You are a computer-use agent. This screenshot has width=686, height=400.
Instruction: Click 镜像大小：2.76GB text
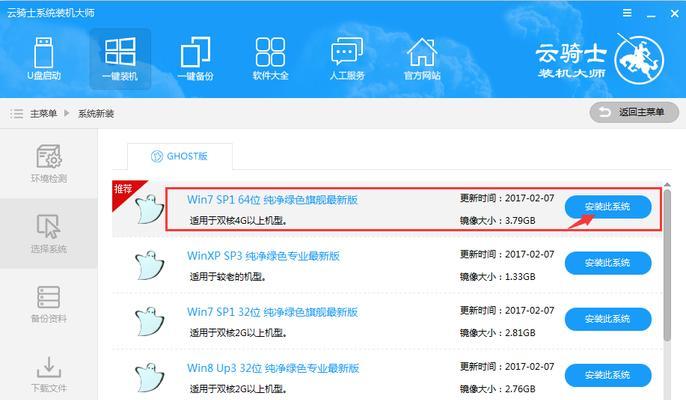coord(497,389)
